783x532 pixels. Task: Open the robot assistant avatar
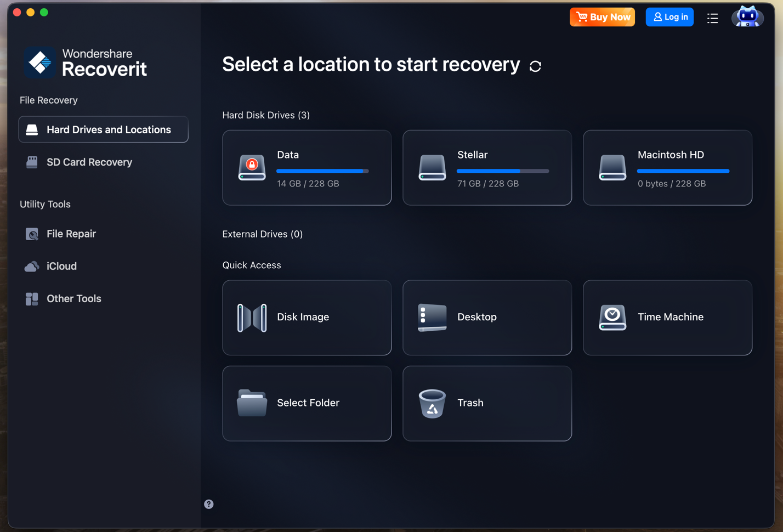(747, 17)
